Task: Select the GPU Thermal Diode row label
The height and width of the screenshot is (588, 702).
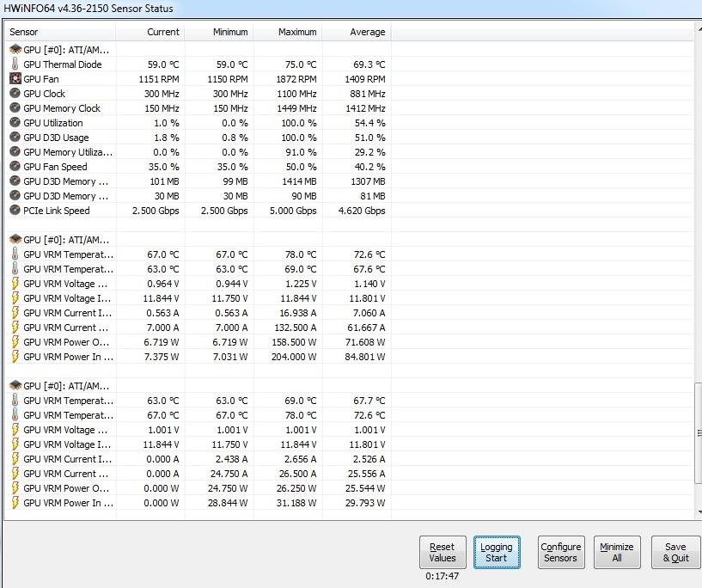Action: click(63, 64)
